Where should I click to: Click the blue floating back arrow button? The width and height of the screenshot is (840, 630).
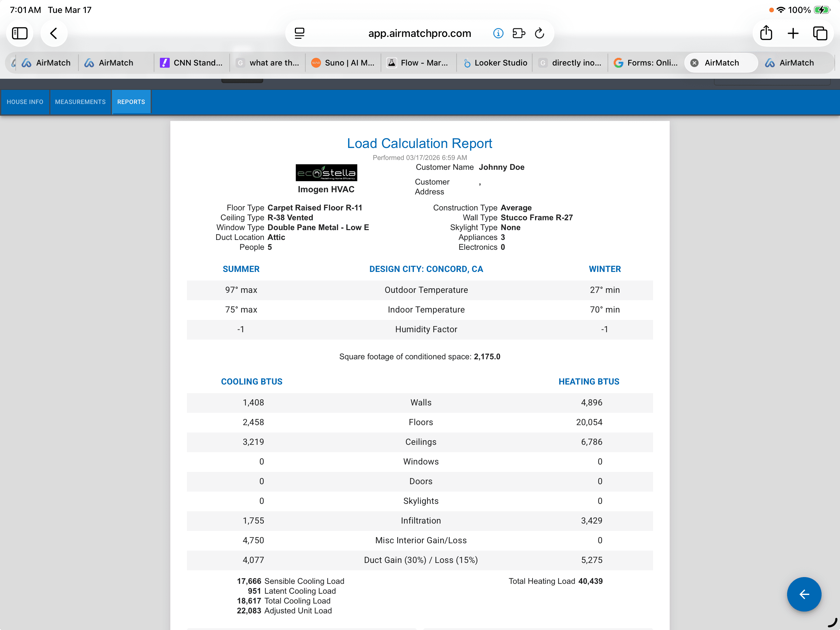pos(804,594)
